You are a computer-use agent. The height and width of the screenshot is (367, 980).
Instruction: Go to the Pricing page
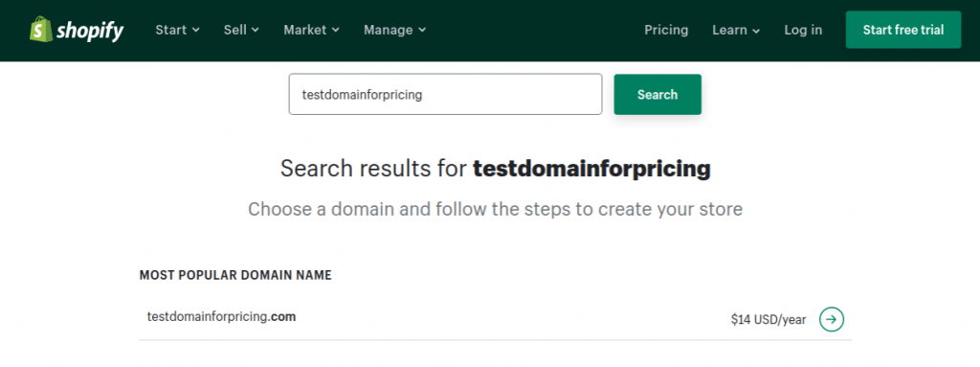(x=666, y=30)
